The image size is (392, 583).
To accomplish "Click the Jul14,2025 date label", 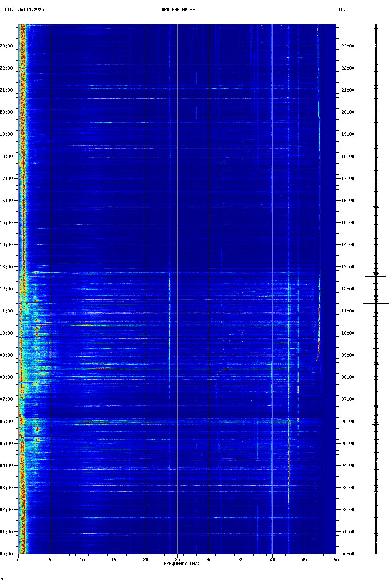I will [31, 10].
